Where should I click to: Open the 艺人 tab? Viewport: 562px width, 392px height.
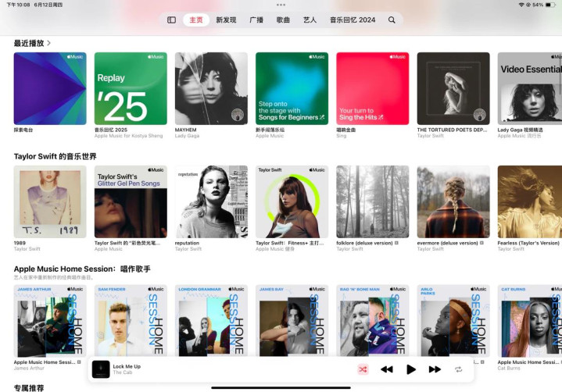coord(310,20)
